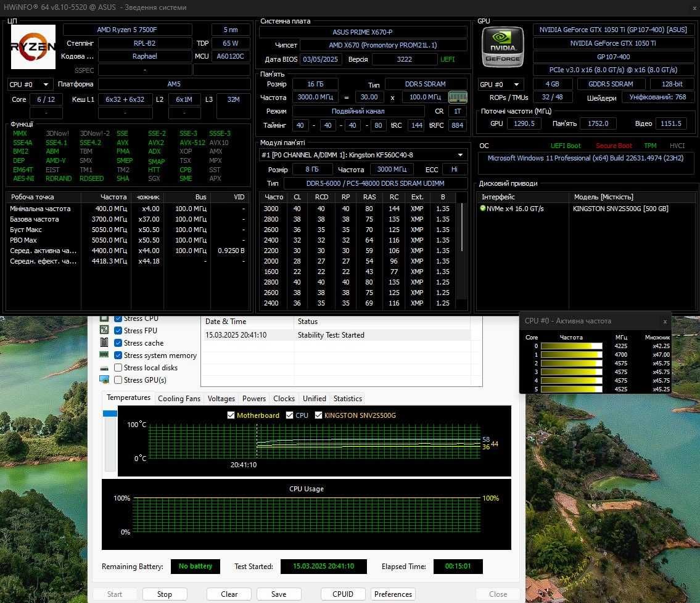Screen dimensions: 700x603
Task: Switch to the Cooling Fans tab
Action: pos(179,399)
